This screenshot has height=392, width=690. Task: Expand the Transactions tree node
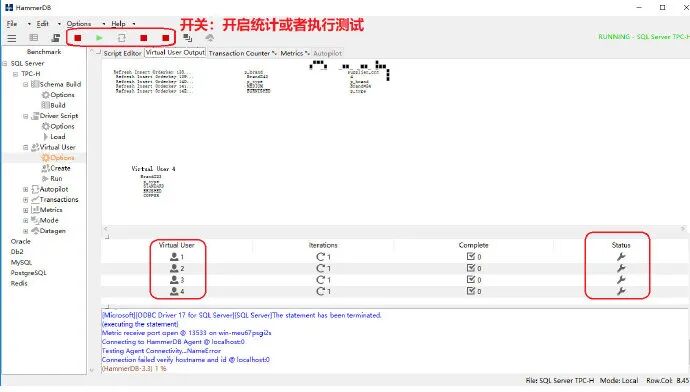tap(26, 200)
